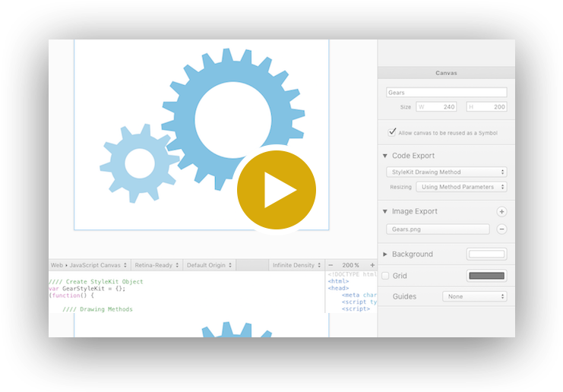563x392 pixels.
Task: Edit the canvas name field containing Gears
Action: tap(446, 92)
